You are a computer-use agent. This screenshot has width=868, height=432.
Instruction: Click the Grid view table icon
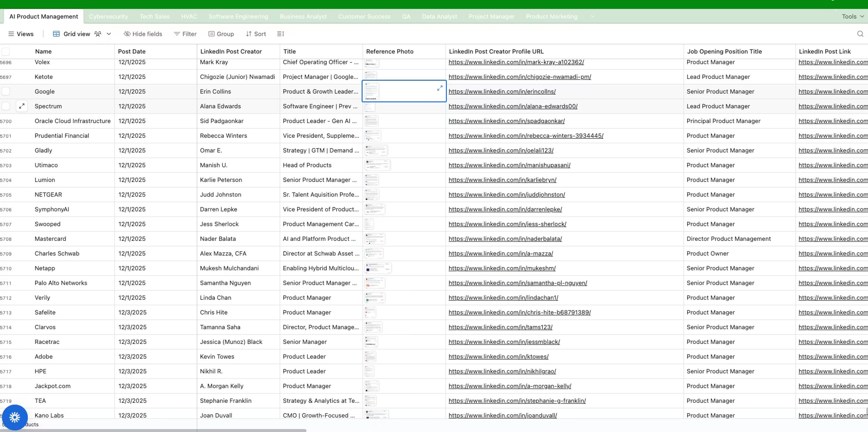click(x=56, y=34)
